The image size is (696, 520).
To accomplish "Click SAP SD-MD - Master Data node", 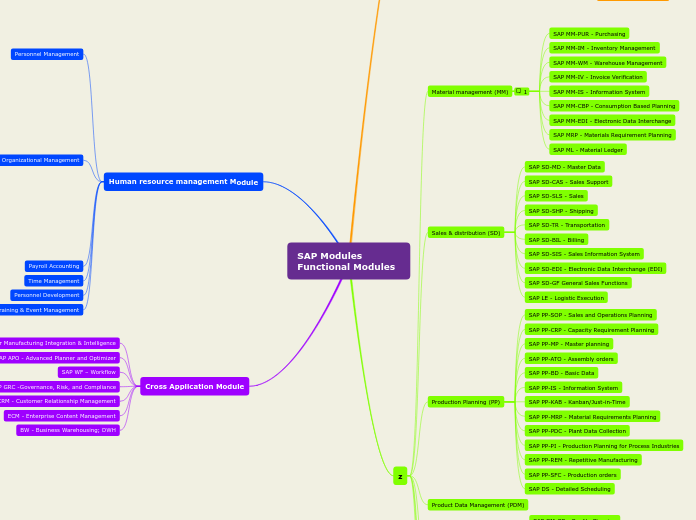I will pos(565,167).
